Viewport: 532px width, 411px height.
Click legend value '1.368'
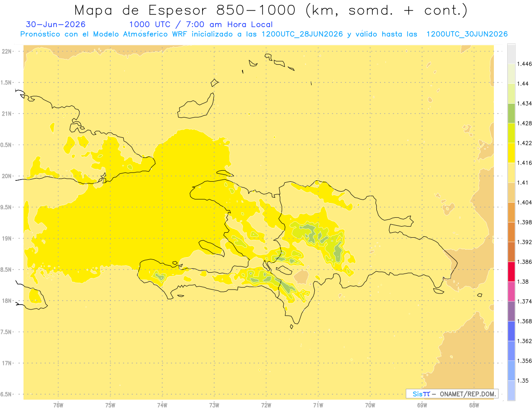[525, 321]
